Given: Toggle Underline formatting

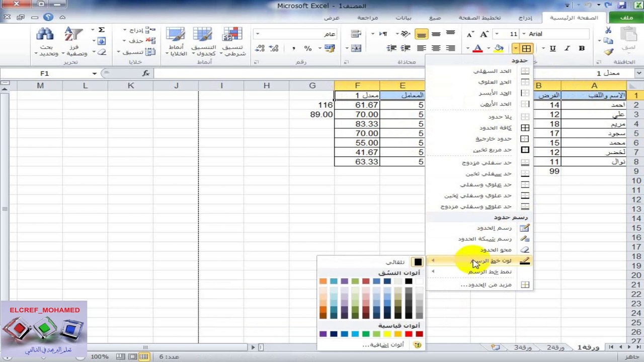Looking at the screenshot, I should (553, 48).
